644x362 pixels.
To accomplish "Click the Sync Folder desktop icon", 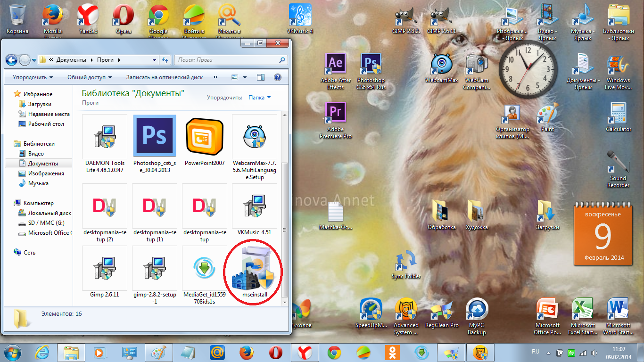I will pyautogui.click(x=406, y=264).
